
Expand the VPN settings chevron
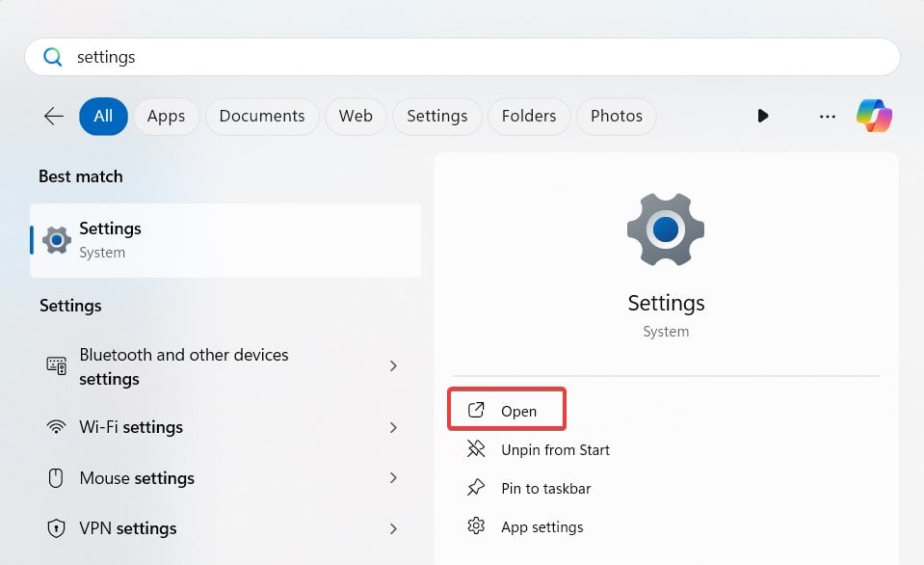pyautogui.click(x=393, y=528)
